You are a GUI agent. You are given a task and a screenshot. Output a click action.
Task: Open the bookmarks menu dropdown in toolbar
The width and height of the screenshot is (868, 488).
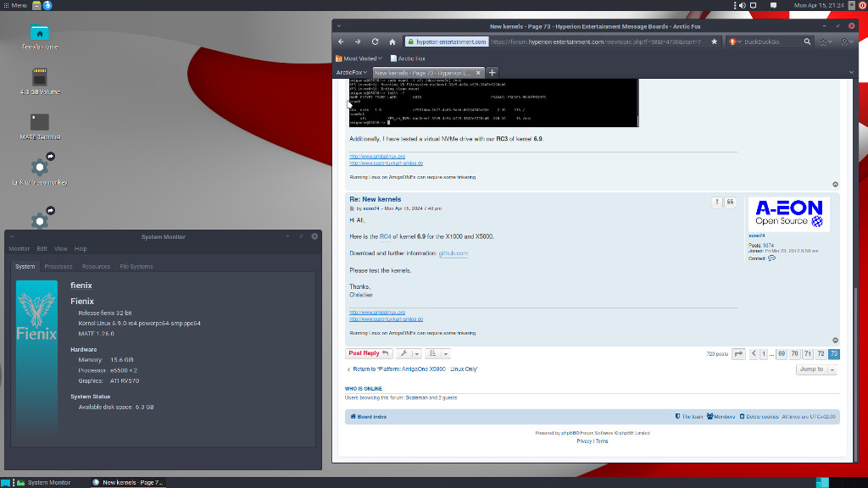click(826, 42)
